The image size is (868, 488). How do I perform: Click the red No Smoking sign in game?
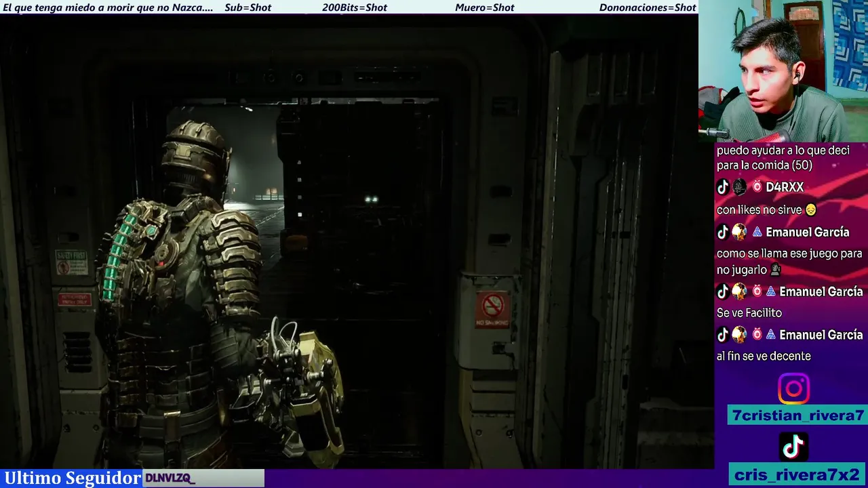pyautogui.click(x=492, y=309)
